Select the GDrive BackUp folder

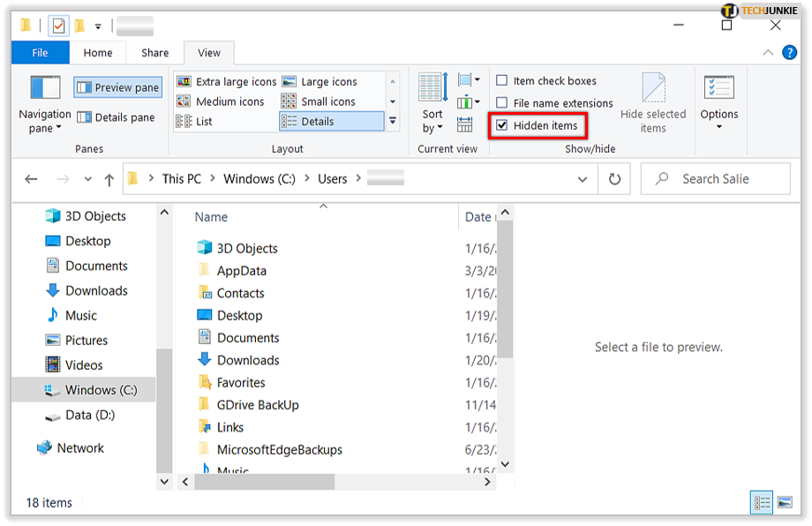coord(248,405)
